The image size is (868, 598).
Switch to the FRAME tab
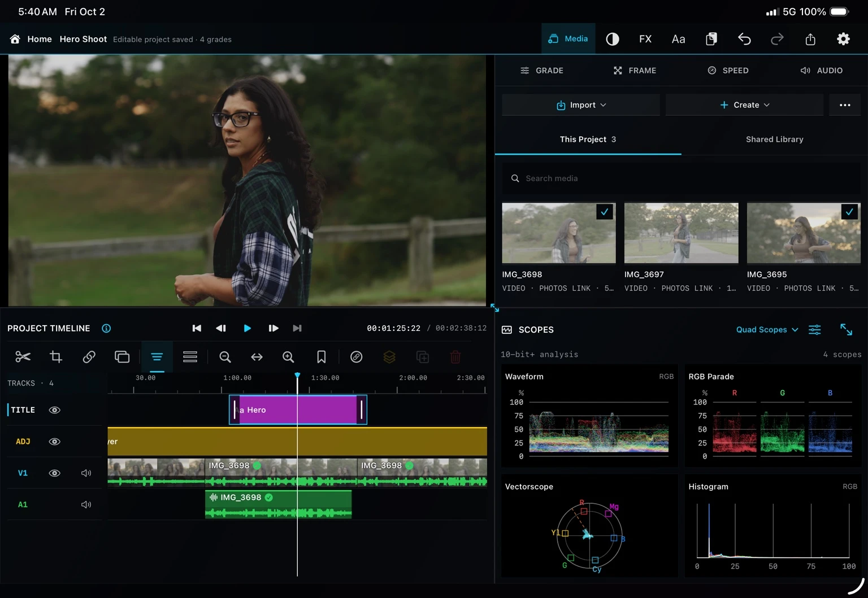635,71
